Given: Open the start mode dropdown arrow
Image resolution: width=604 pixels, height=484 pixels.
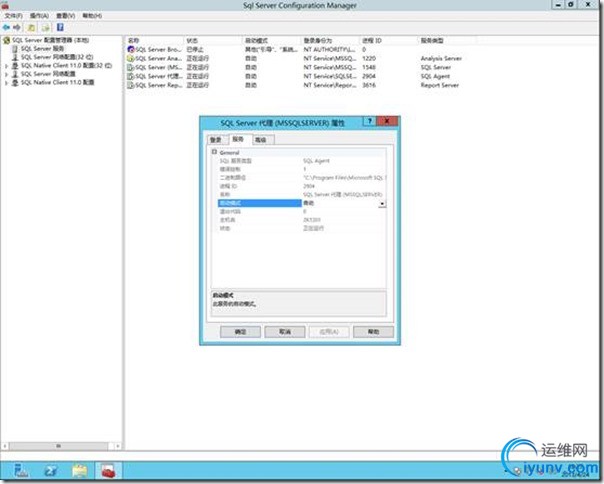Looking at the screenshot, I should pyautogui.click(x=382, y=203).
